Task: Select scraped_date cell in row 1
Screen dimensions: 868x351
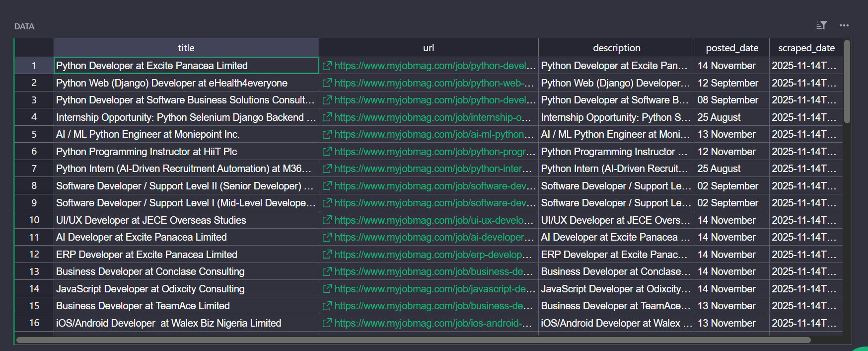Action: pos(806,66)
